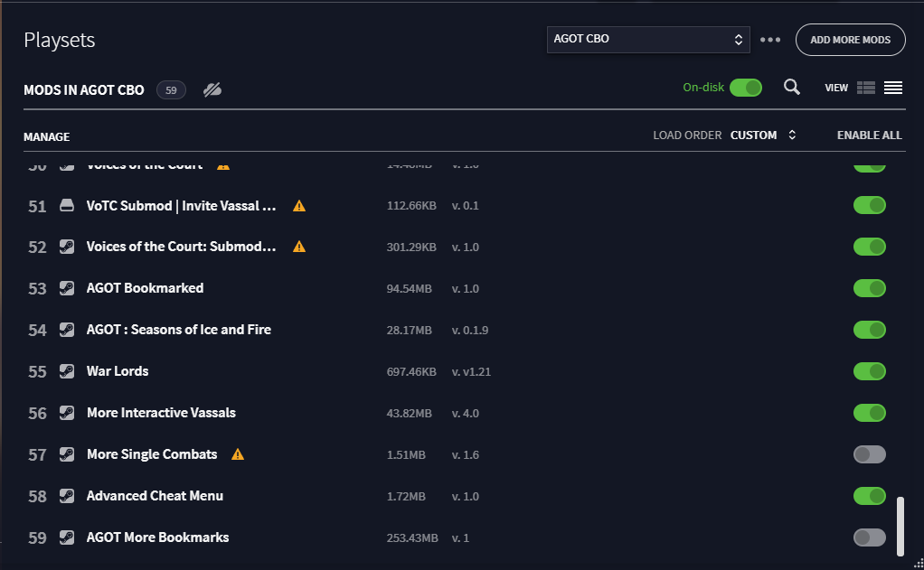Click the 59 mod count badge
Viewport: 924px width, 570px height.
(x=171, y=90)
